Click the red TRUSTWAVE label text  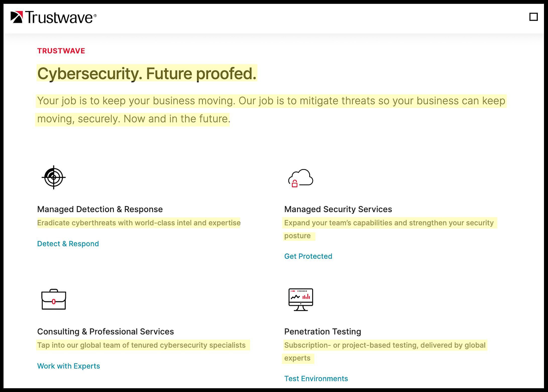click(x=61, y=51)
